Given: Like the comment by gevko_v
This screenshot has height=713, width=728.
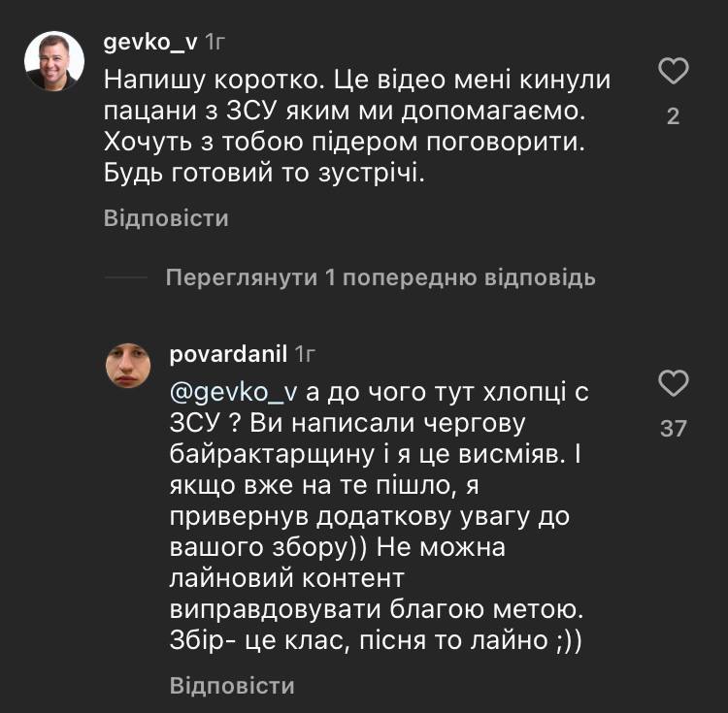Looking at the screenshot, I should tap(673, 72).
